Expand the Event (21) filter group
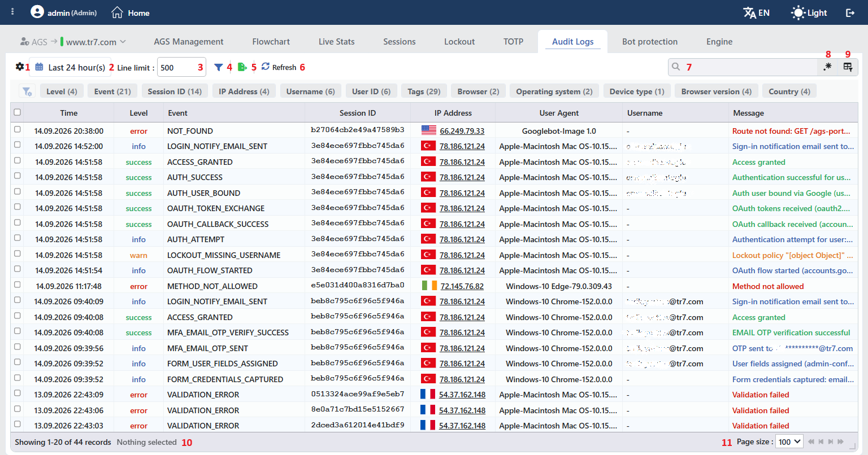 112,91
